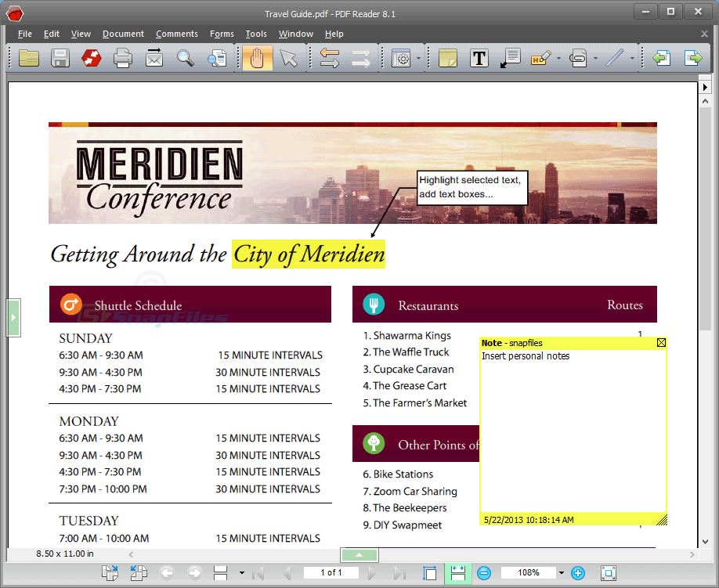Screen dimensions: 719x588
Task: Select the Attach file paperclip tool
Action: 578,58
